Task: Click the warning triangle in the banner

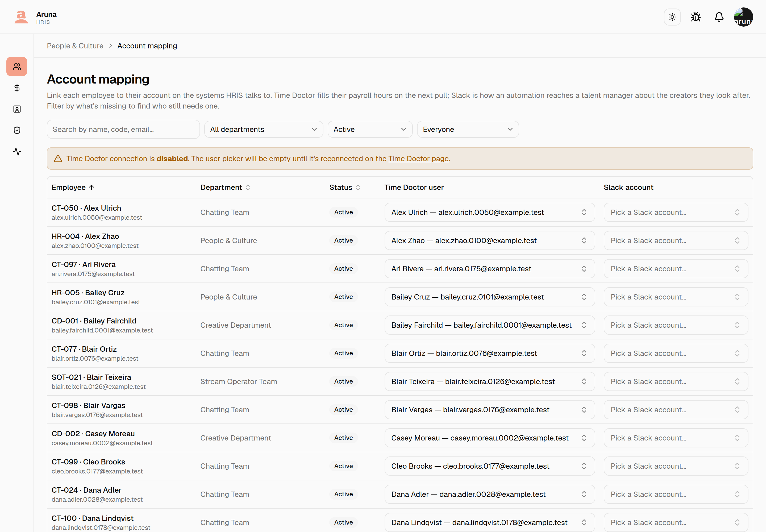Action: pyautogui.click(x=58, y=159)
